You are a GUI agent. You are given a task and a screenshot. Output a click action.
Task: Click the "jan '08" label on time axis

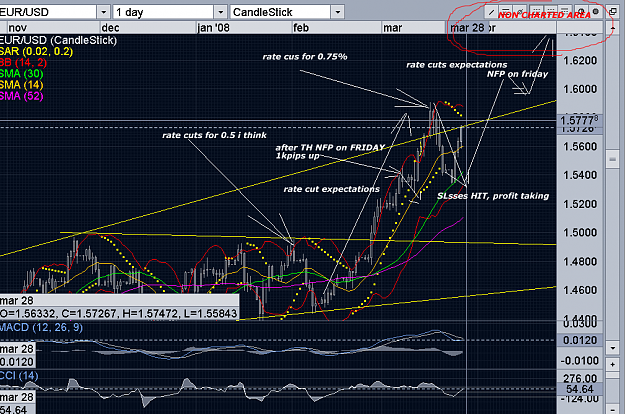213,28
